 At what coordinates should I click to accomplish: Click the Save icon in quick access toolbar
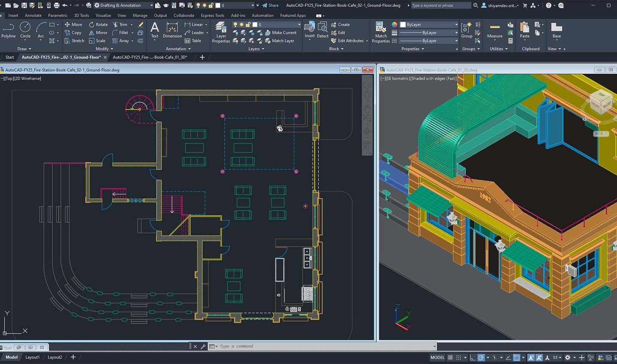tap(24, 5)
